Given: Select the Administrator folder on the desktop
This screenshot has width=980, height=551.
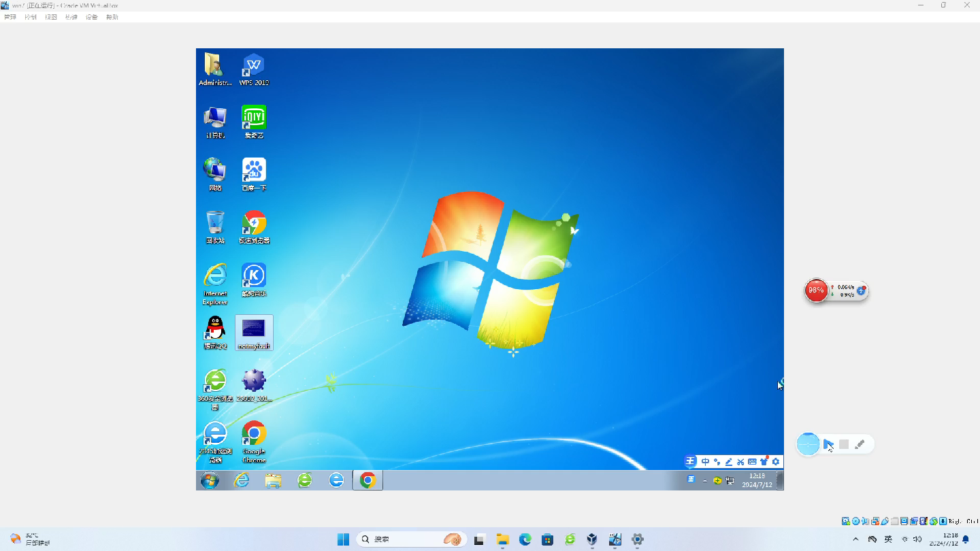Looking at the screenshot, I should pos(215,69).
